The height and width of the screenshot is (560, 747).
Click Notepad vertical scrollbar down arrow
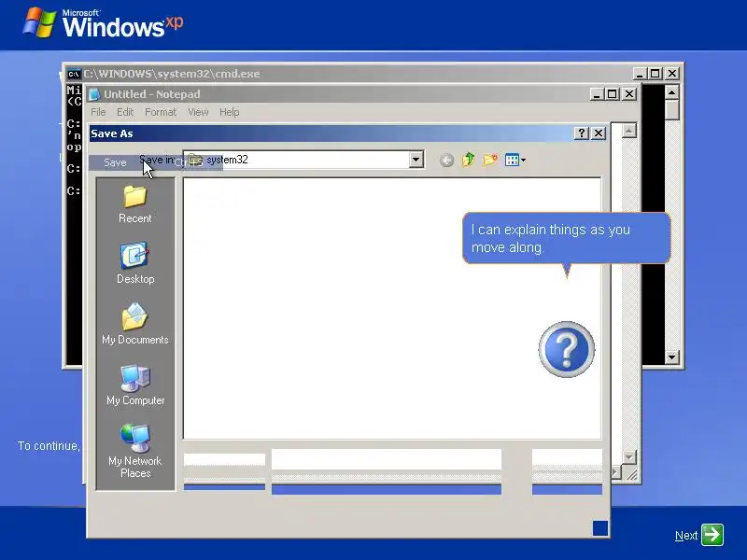pos(628,457)
